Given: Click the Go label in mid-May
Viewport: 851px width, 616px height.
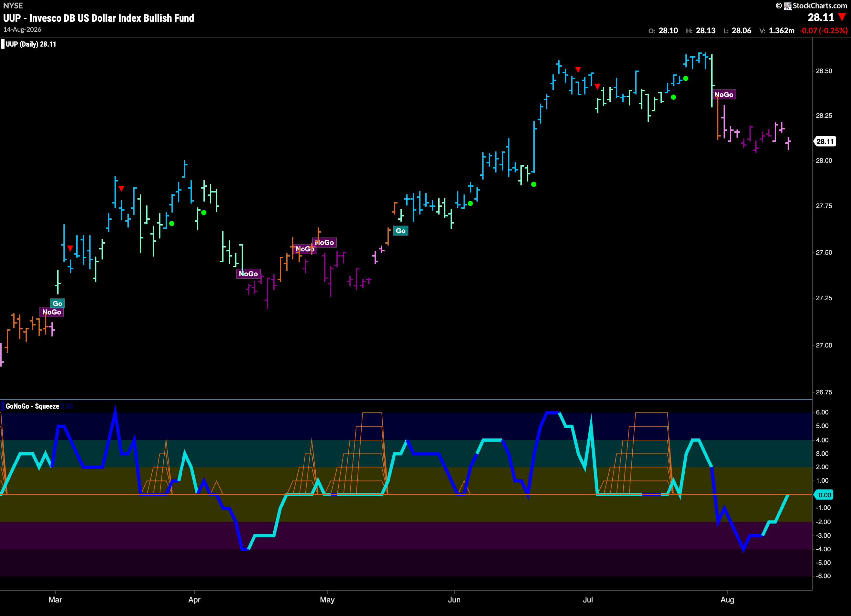Looking at the screenshot, I should click(400, 231).
